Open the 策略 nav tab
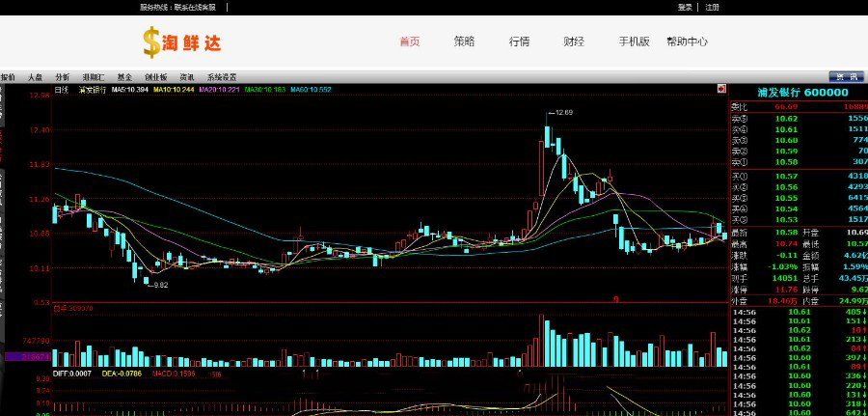This screenshot has width=868, height=416. click(465, 42)
